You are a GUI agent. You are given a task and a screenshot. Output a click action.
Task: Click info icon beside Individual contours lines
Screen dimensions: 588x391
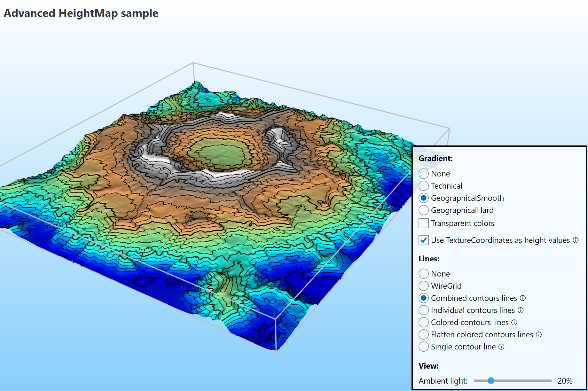(521, 310)
